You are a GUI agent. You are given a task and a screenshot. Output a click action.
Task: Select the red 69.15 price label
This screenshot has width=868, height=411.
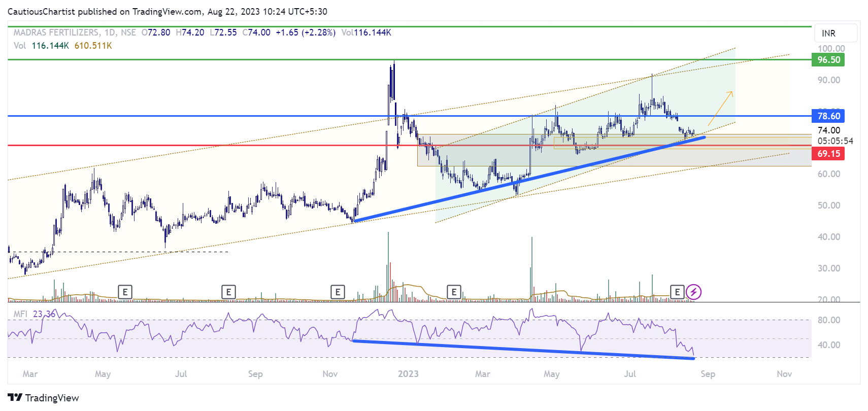(x=828, y=153)
